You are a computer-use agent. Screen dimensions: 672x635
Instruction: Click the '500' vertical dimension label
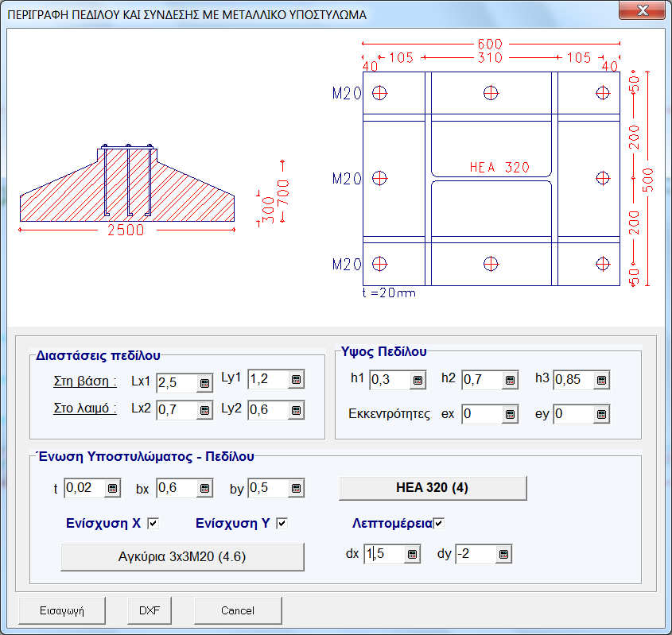click(x=648, y=180)
